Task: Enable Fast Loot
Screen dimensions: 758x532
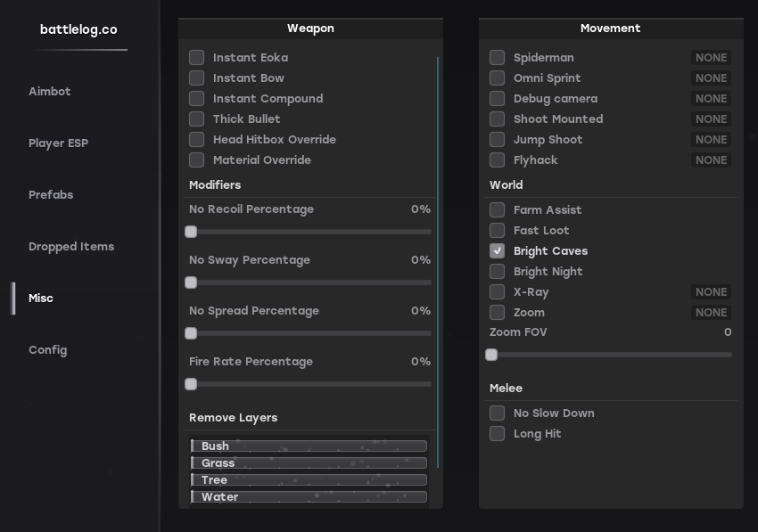Action: [x=497, y=230]
